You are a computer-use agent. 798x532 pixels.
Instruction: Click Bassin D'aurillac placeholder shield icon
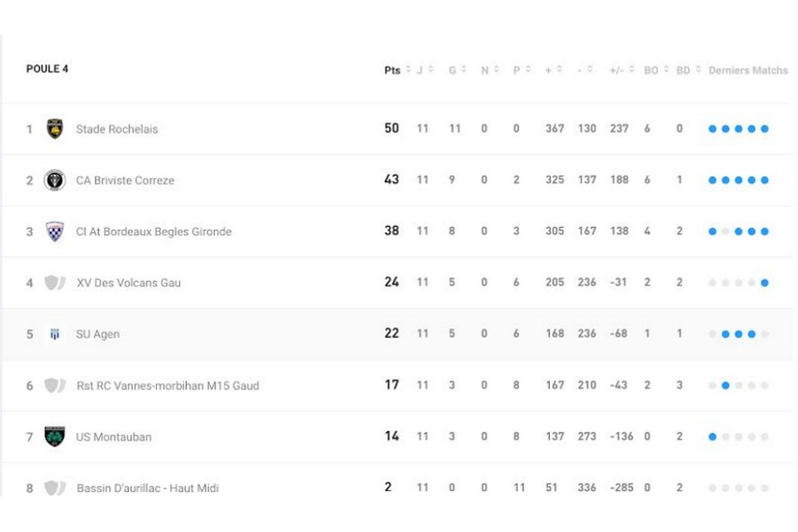[x=55, y=488]
